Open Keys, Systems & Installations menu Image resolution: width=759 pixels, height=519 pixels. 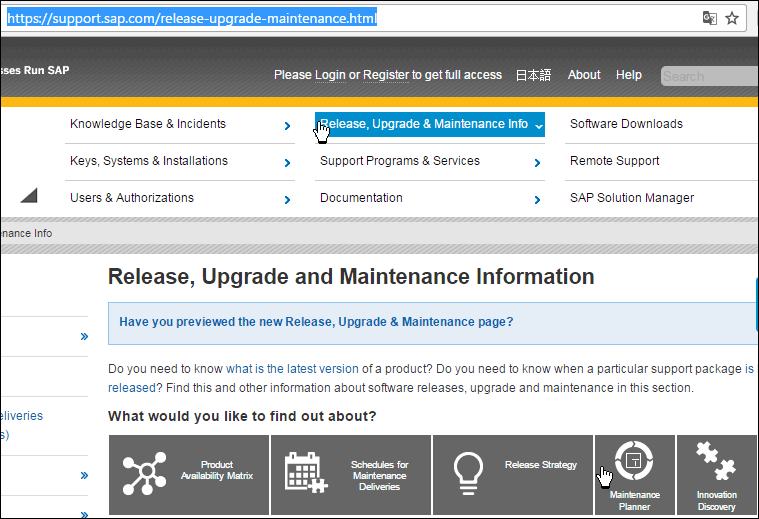click(149, 161)
